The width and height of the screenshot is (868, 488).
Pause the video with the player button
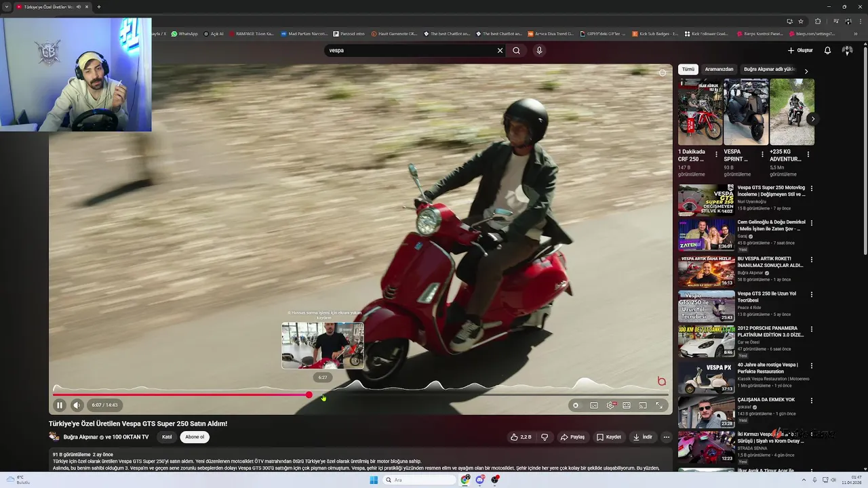60,405
